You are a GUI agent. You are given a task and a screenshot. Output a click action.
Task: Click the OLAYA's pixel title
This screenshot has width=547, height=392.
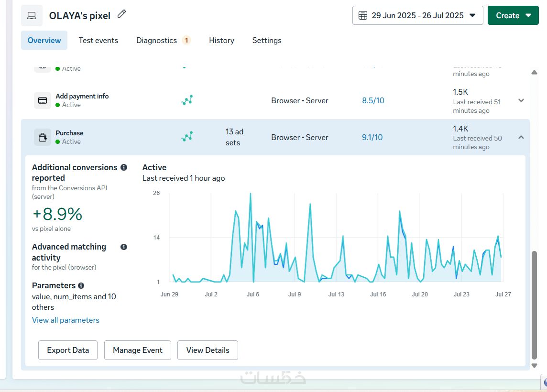click(x=79, y=16)
